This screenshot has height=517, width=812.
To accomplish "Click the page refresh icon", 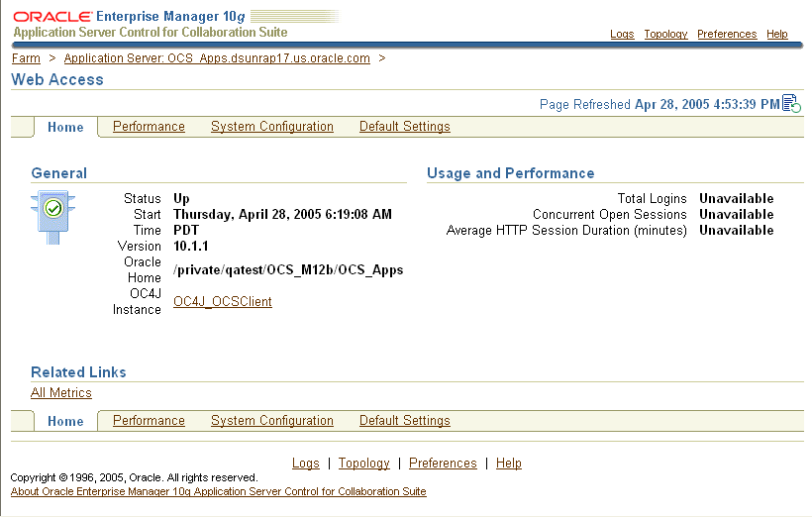I will tap(791, 104).
